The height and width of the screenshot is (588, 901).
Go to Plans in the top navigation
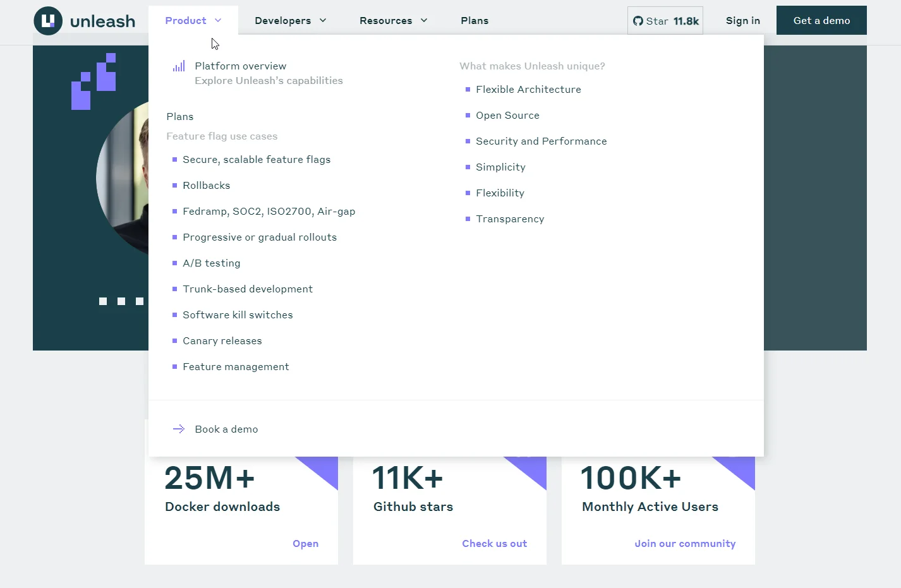(475, 20)
